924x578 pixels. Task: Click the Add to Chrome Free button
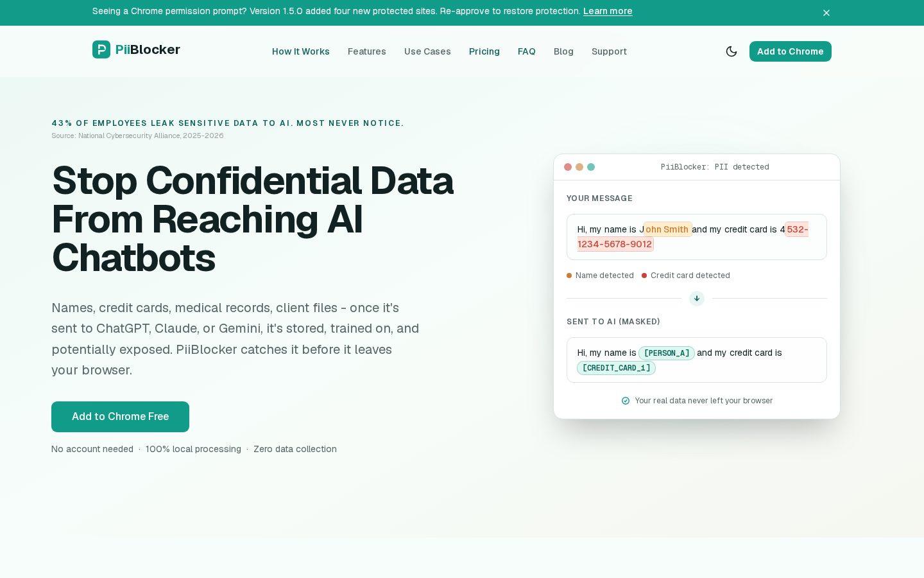pos(120,417)
